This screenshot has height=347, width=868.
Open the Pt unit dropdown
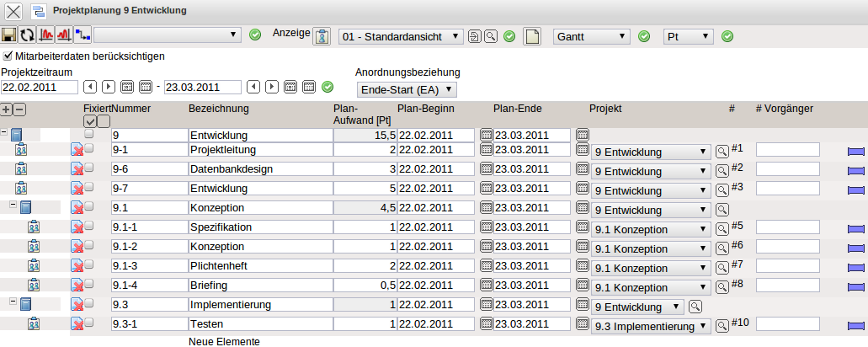tap(689, 36)
